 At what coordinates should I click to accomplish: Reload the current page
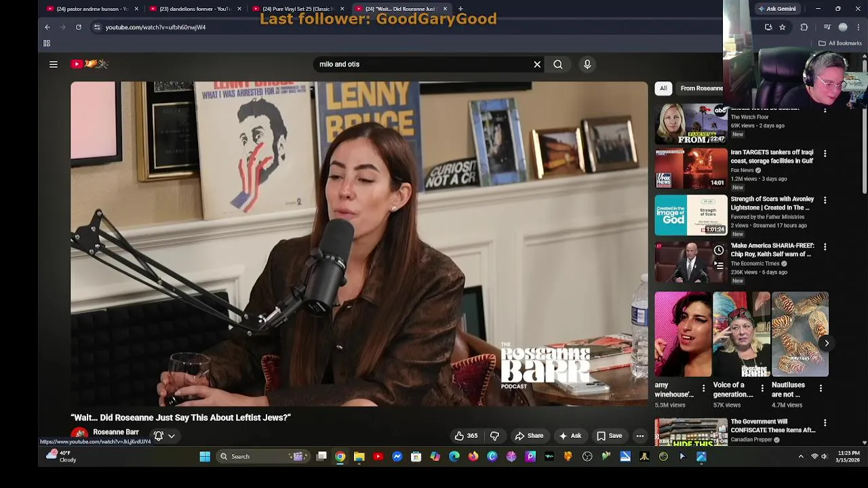(79, 27)
